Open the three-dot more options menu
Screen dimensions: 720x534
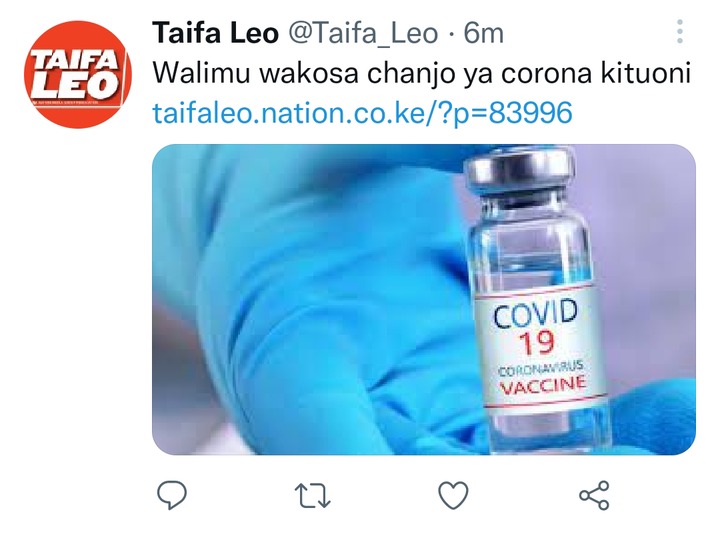point(680,32)
